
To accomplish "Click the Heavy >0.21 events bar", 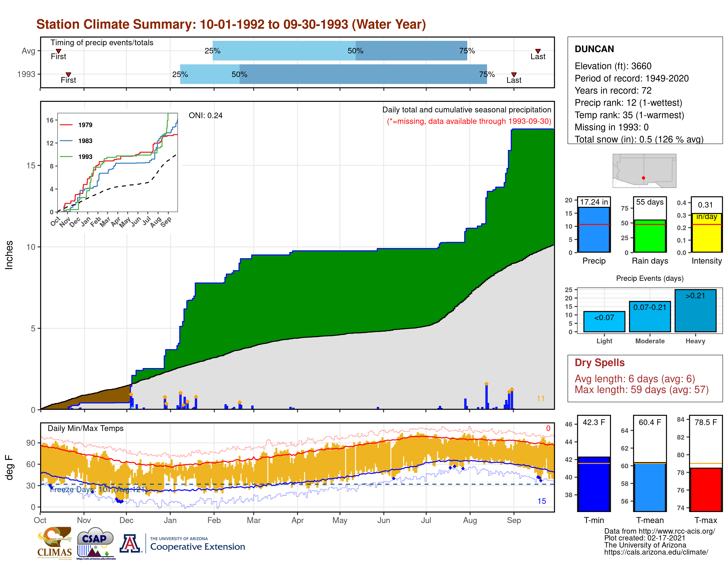I will pos(695,310).
